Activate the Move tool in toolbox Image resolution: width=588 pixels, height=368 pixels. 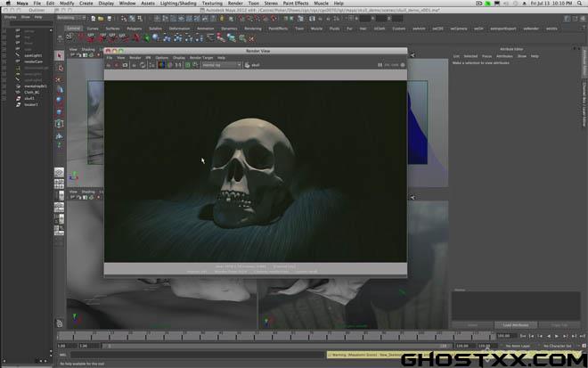click(60, 90)
